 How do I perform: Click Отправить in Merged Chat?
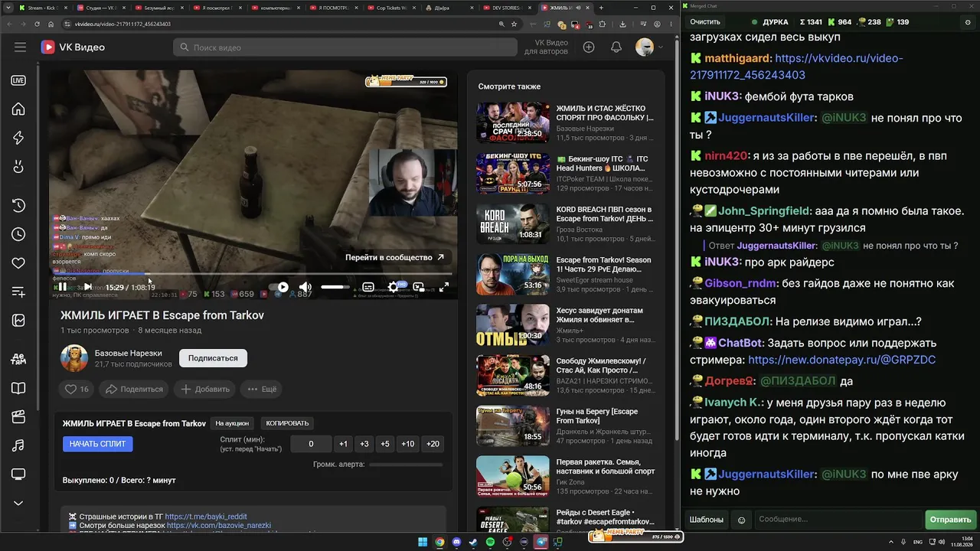pyautogui.click(x=950, y=520)
